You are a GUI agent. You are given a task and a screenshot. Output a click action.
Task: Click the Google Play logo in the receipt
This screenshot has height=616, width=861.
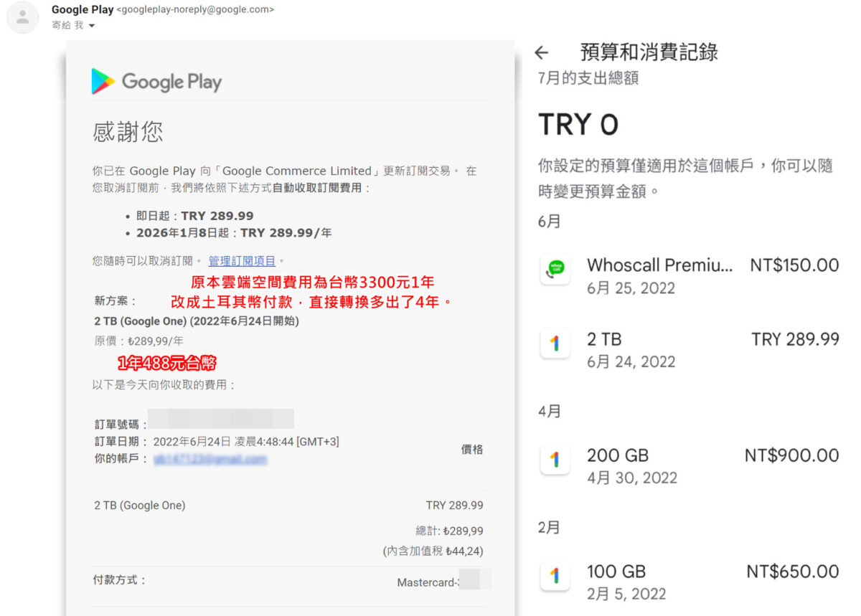156,82
